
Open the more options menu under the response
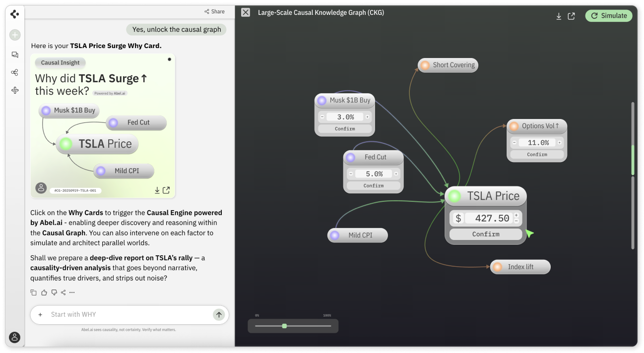(x=72, y=293)
